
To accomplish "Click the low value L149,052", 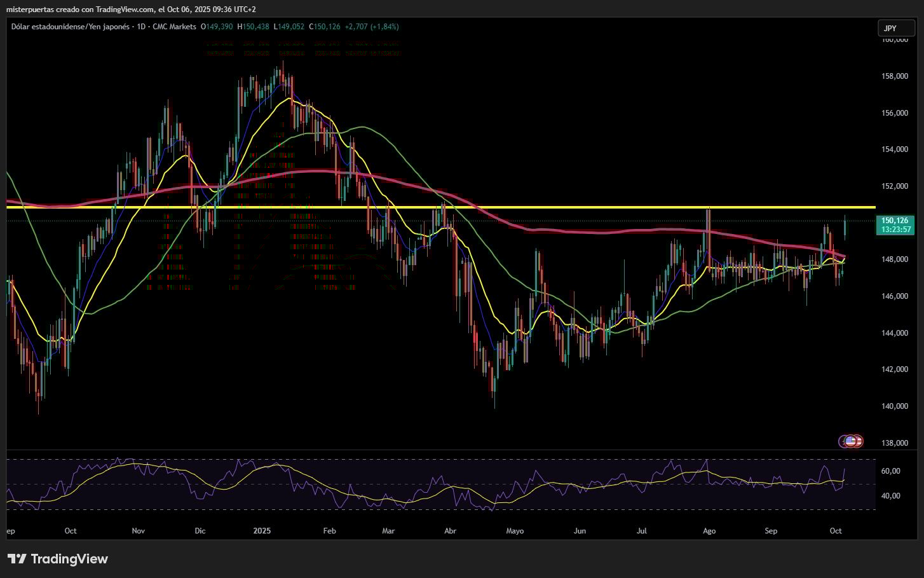I will (289, 27).
